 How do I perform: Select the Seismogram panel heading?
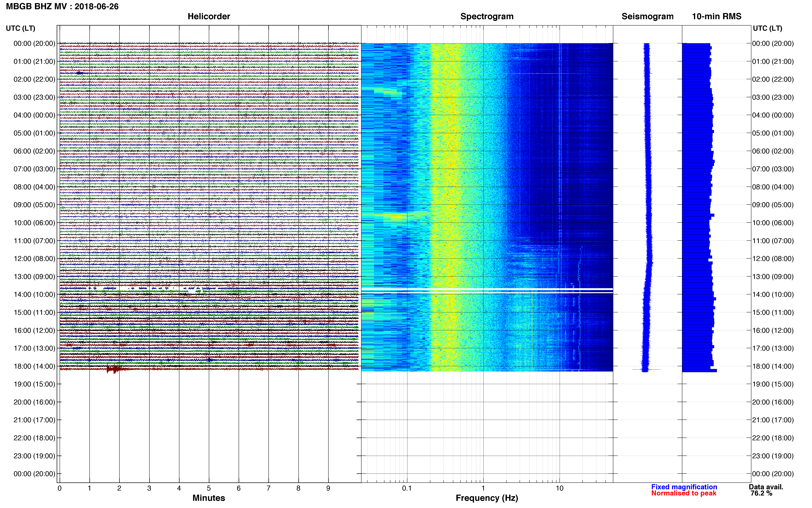click(648, 16)
